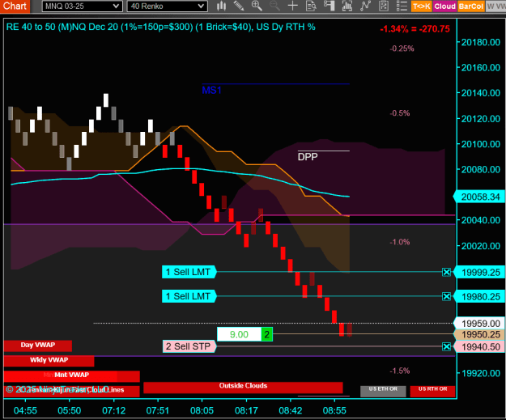
Task: Cancel the 19999.25 Sell LMT order X
Action: tap(446, 272)
